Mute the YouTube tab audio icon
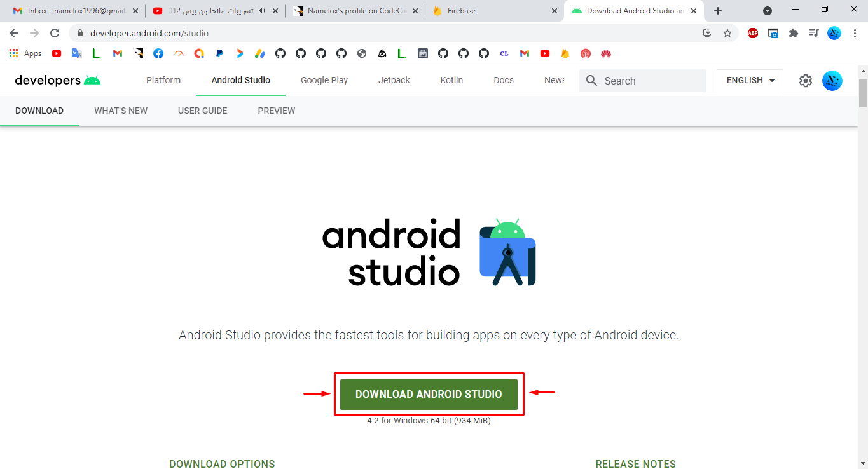This screenshot has width=868, height=469. click(262, 11)
